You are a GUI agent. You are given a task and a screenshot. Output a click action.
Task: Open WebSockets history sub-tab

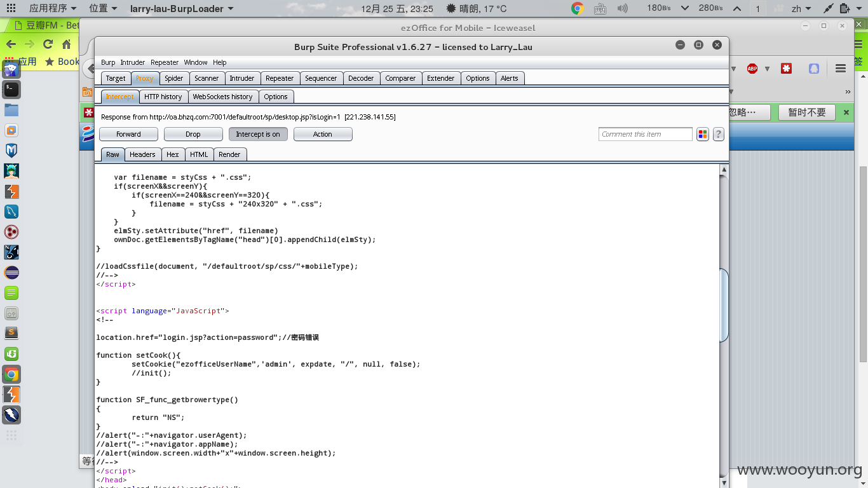click(222, 97)
